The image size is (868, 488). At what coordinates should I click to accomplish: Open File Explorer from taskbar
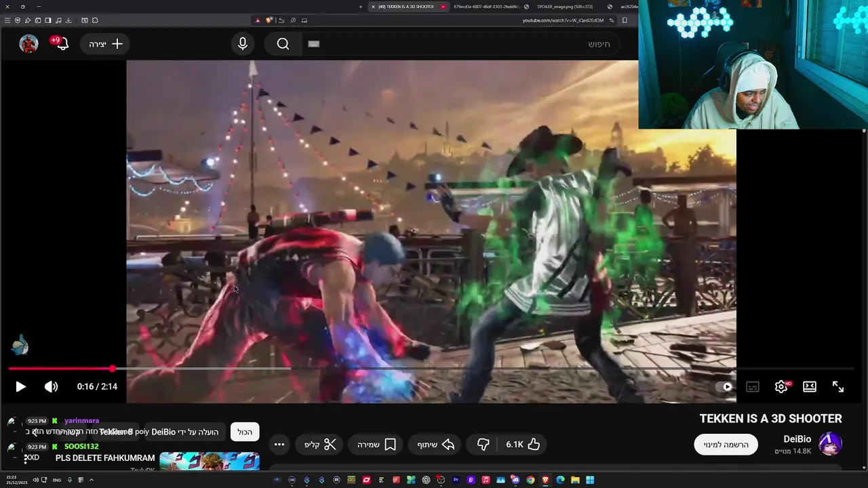pos(575,480)
